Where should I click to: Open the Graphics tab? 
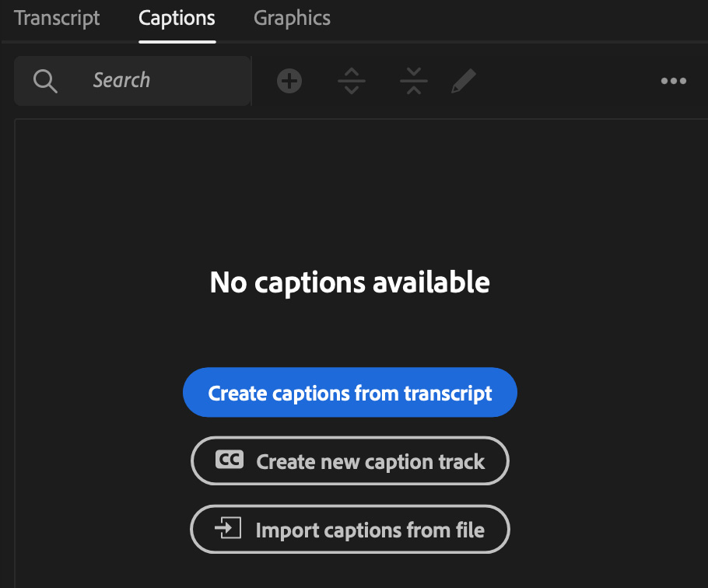coord(292,19)
